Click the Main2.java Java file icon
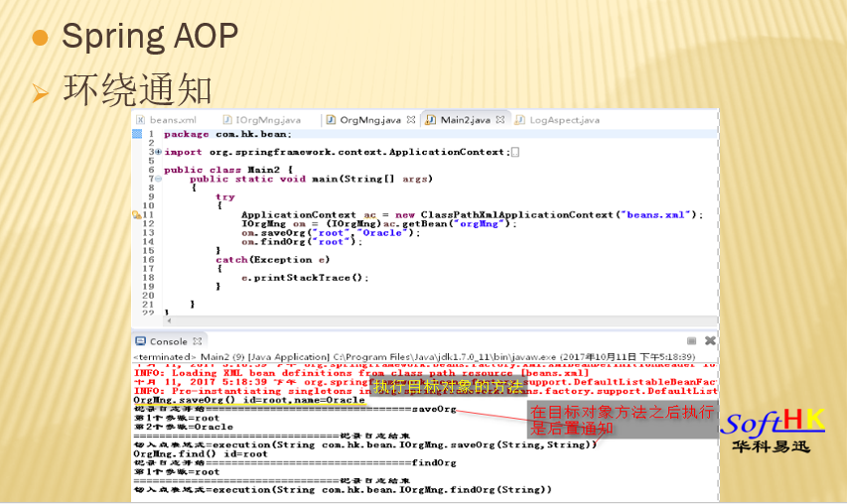 431,120
